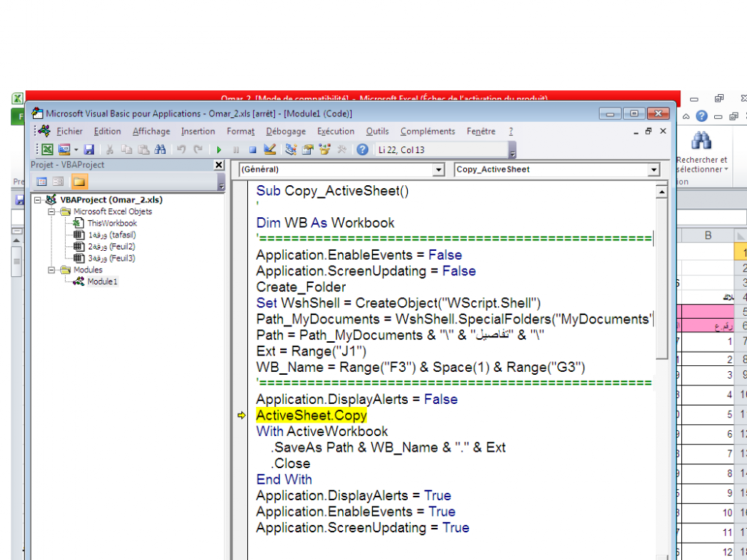Open the Toolbox icon
This screenshot has height=560, width=747.
[341, 149]
